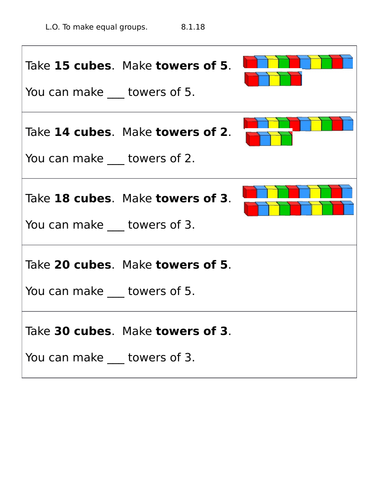Viewport: 386px width, 500px height.
Task: Click the blank in the 20 cubes answer
Action: 116,294
